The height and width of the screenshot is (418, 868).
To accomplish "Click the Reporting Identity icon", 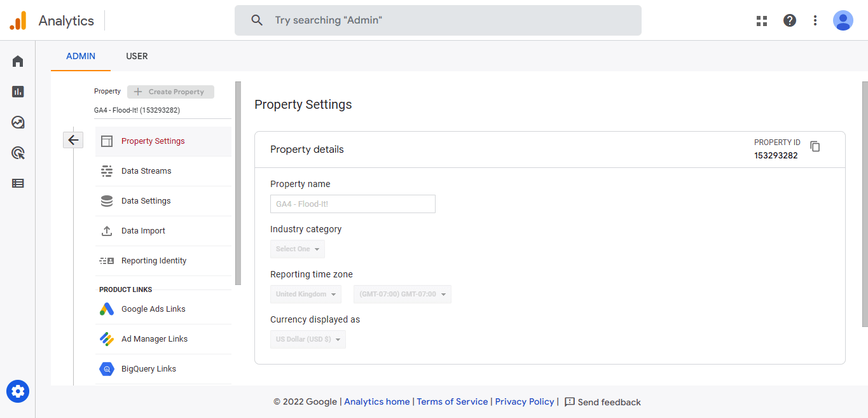I will coord(107,261).
